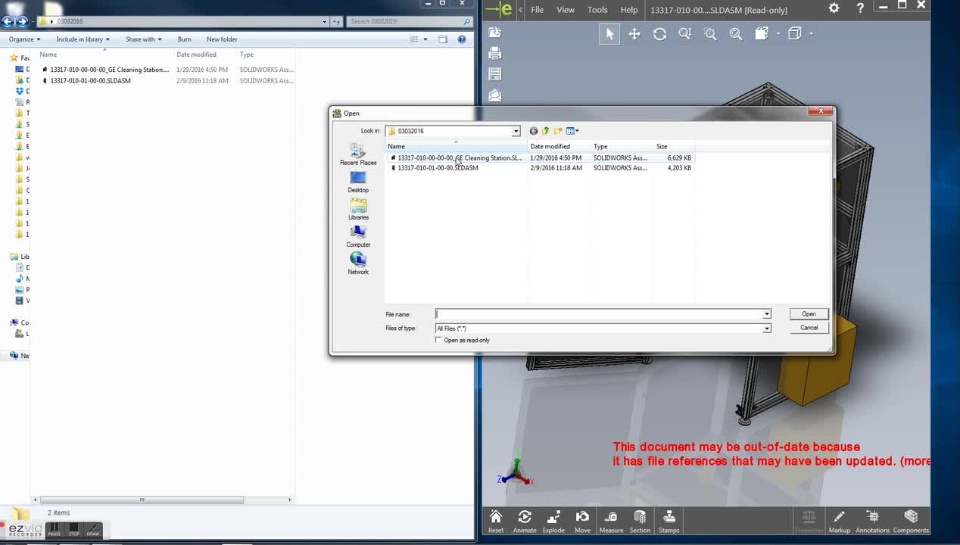Click the Reset home tool

(496, 521)
